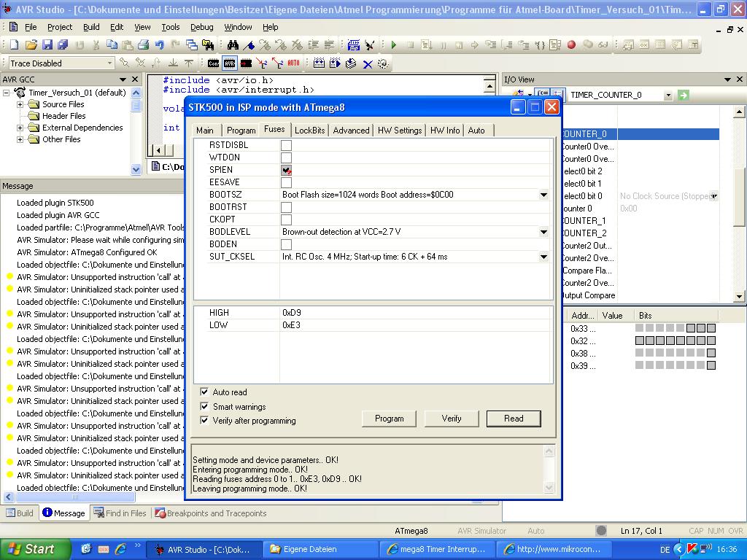Click the Build active configuration icon
The width and height of the screenshot is (747, 560).
click(x=320, y=63)
